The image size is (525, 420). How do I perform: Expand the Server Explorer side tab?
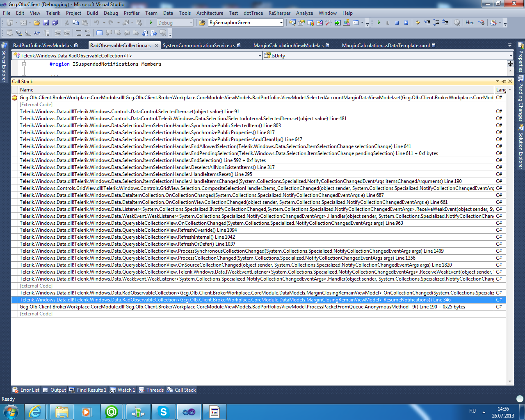point(5,62)
